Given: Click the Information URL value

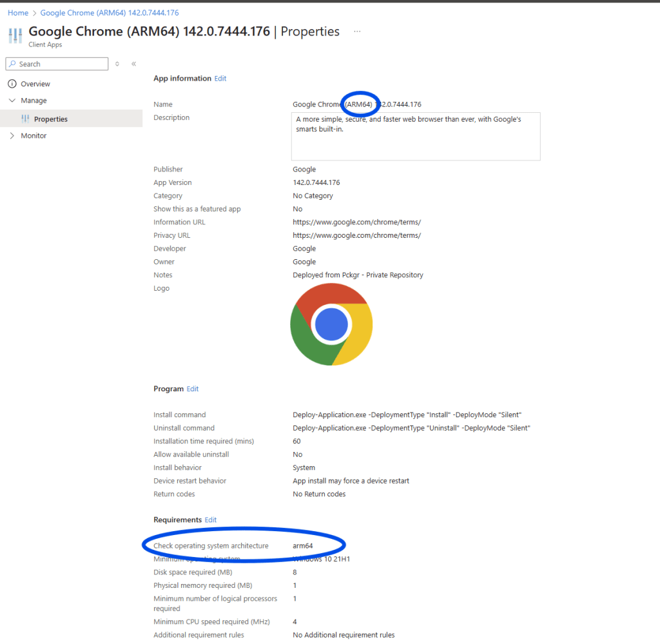Looking at the screenshot, I should (356, 222).
